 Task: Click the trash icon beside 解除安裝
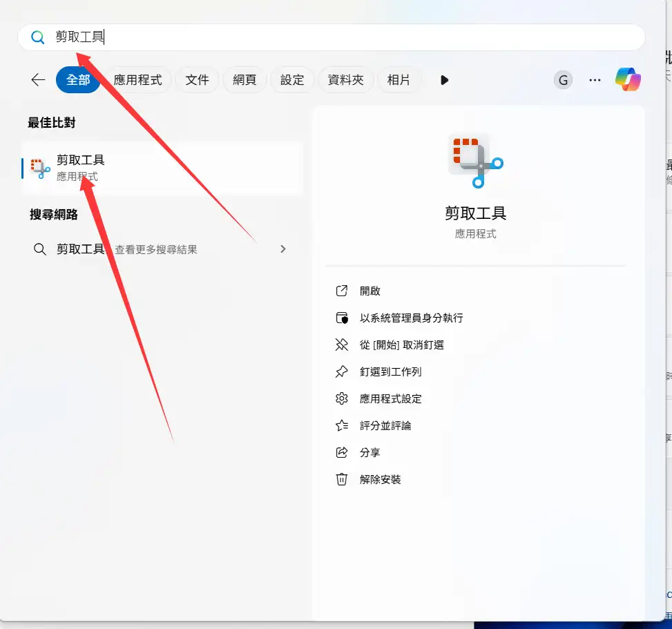click(x=342, y=479)
